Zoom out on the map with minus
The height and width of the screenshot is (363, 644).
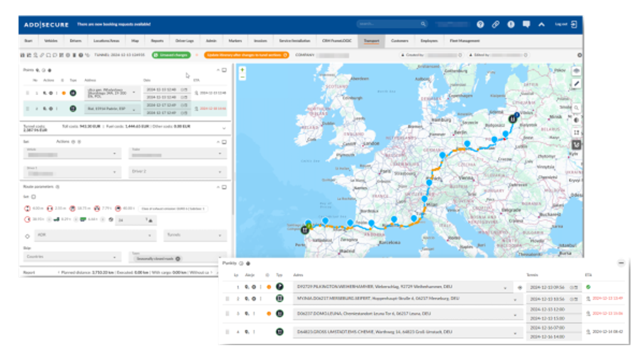tap(242, 77)
